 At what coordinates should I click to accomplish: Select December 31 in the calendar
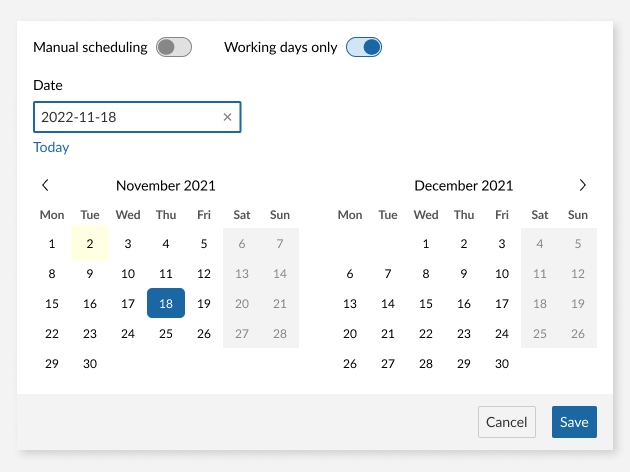point(502,364)
